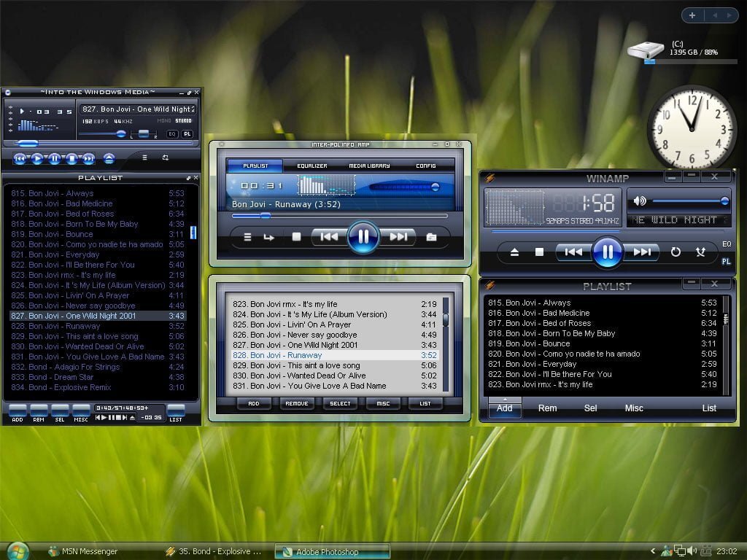Click previous track in the Winamp window
Screen dimensions: 747x560
(x=573, y=252)
